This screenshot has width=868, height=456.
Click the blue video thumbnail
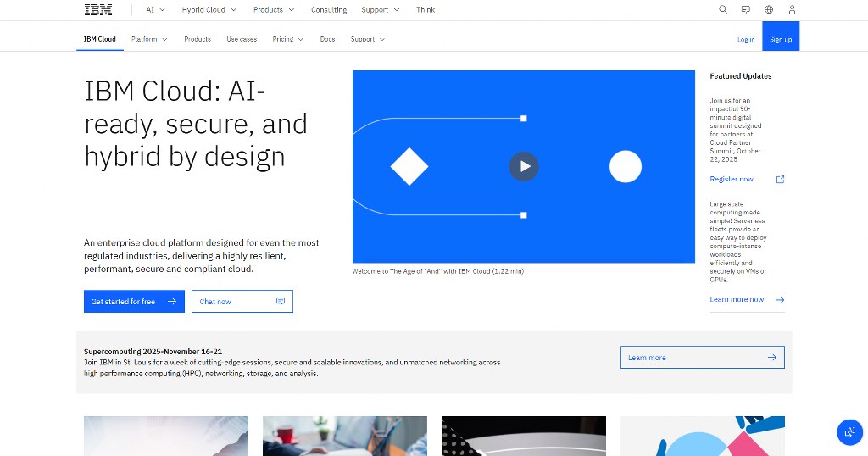(524, 167)
